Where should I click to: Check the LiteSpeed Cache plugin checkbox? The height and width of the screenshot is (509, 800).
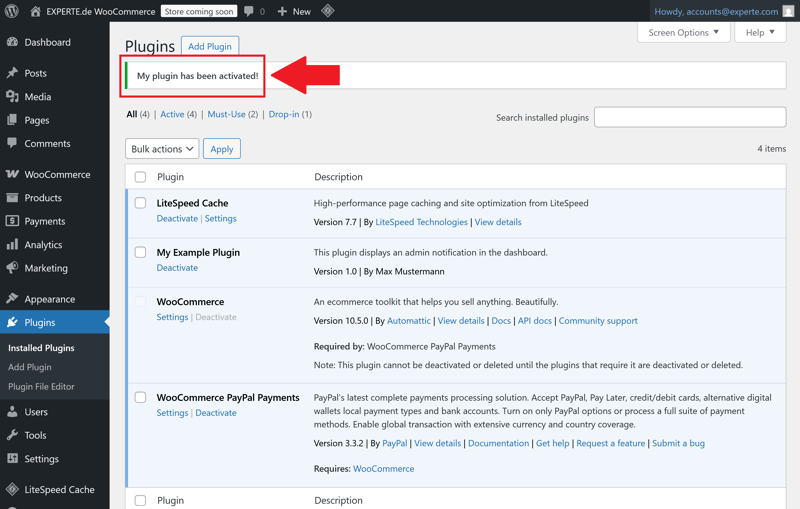coord(140,203)
